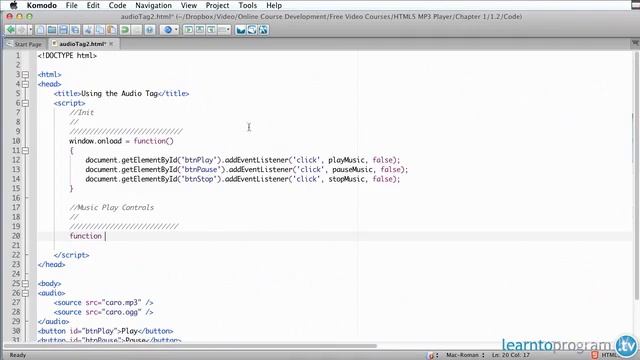Screen dimensions: 640x360
Task: Copy selection using the toolbar copy icon
Action: [99, 30]
